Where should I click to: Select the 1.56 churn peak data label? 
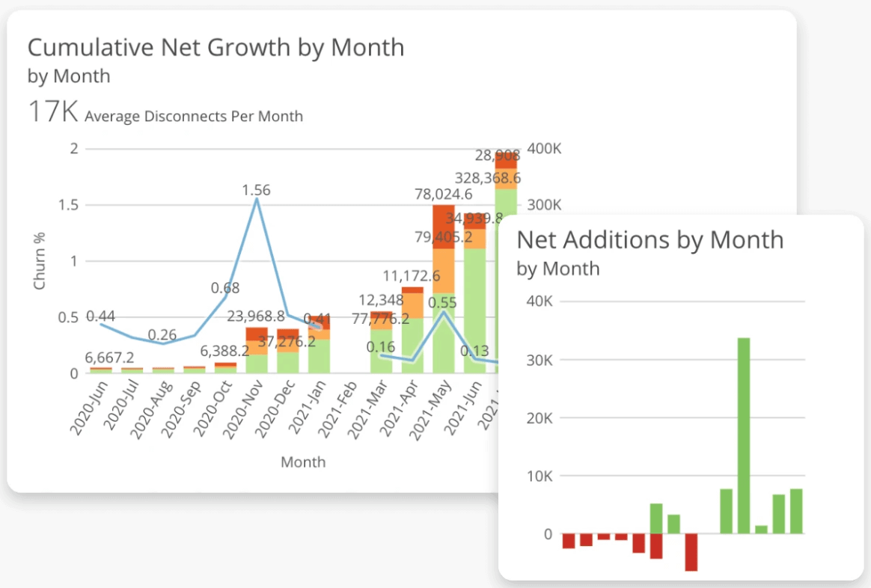pos(256,190)
